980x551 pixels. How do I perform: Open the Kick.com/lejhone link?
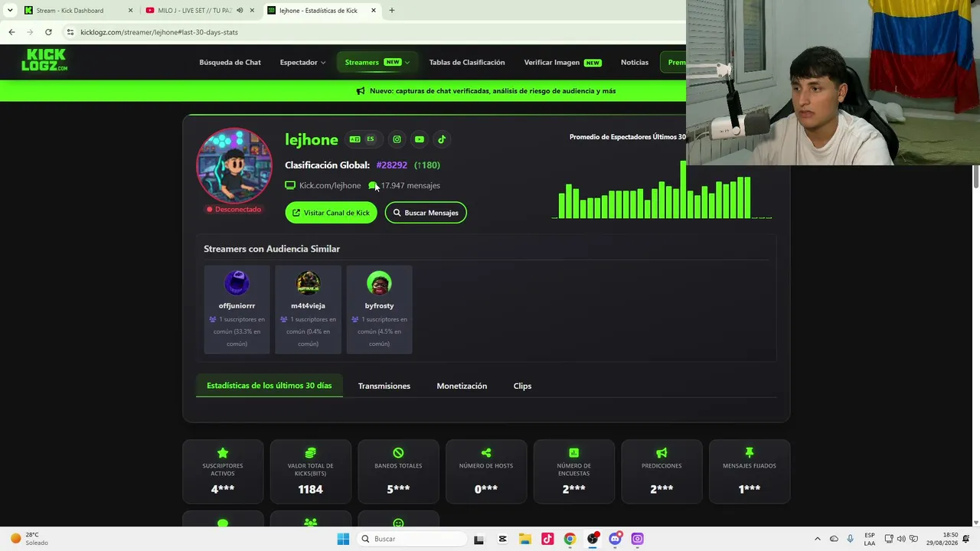[330, 185]
